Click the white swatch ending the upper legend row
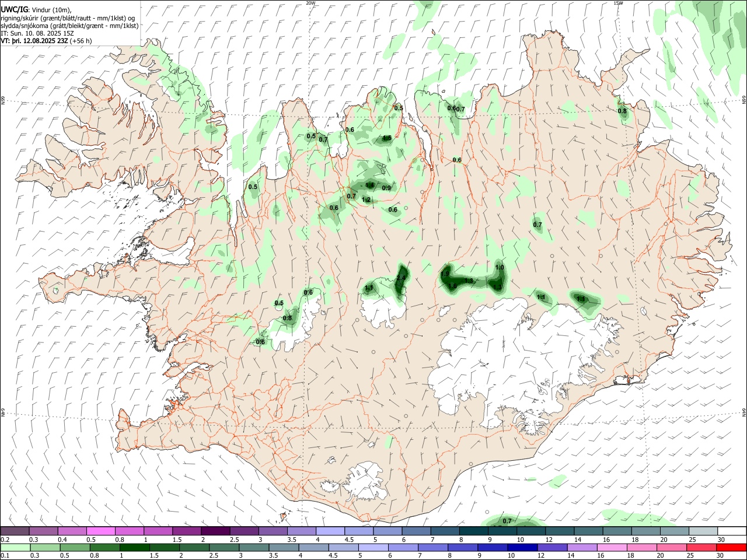The height and width of the screenshot is (560, 747). pos(732,531)
